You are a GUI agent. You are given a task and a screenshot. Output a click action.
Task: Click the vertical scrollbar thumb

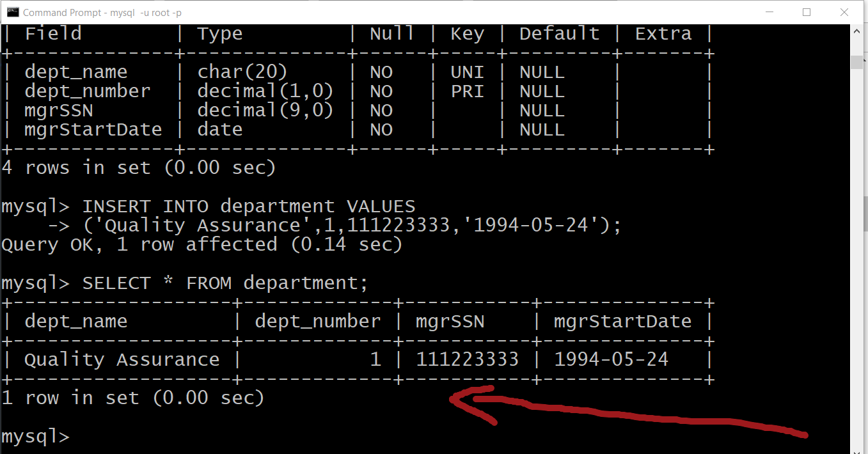pyautogui.click(x=856, y=61)
